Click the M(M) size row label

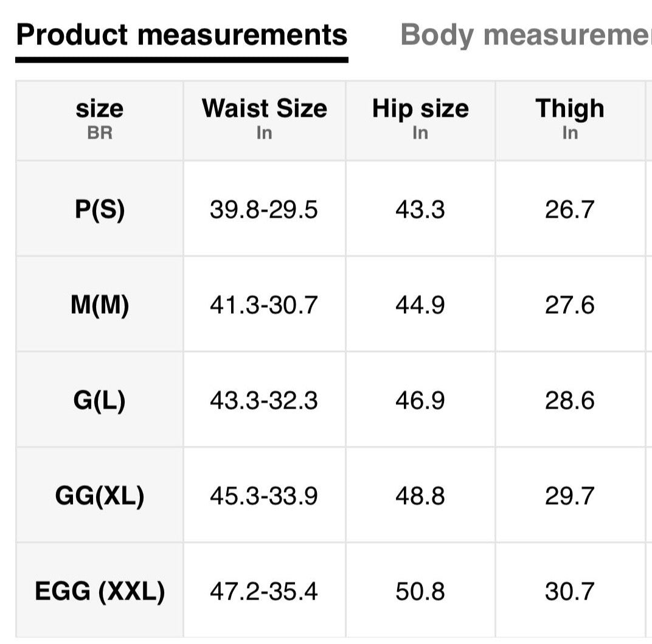tap(100, 305)
